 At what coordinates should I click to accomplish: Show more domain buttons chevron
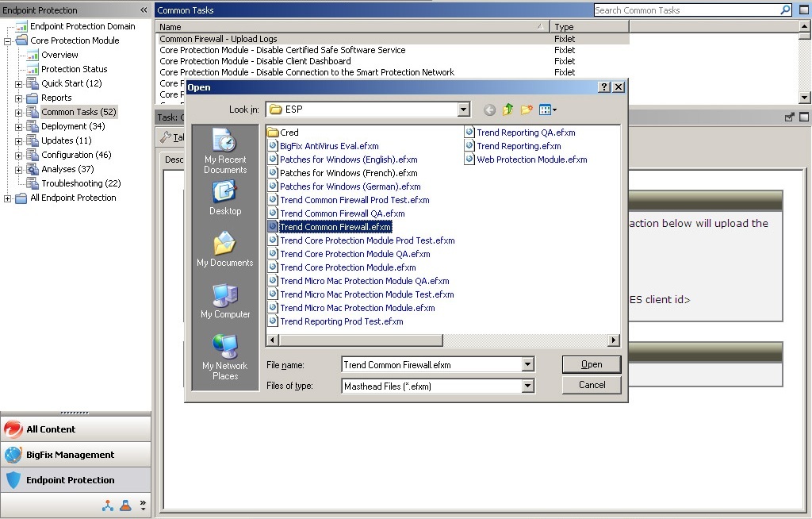tap(143, 505)
